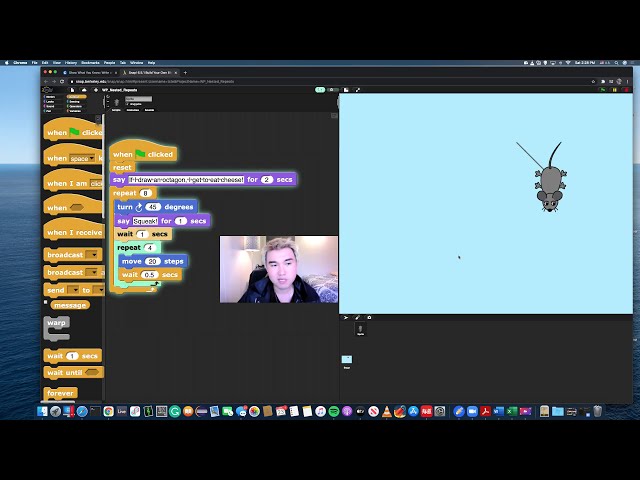Click the 0.5 secs value in wait block

(x=149, y=275)
